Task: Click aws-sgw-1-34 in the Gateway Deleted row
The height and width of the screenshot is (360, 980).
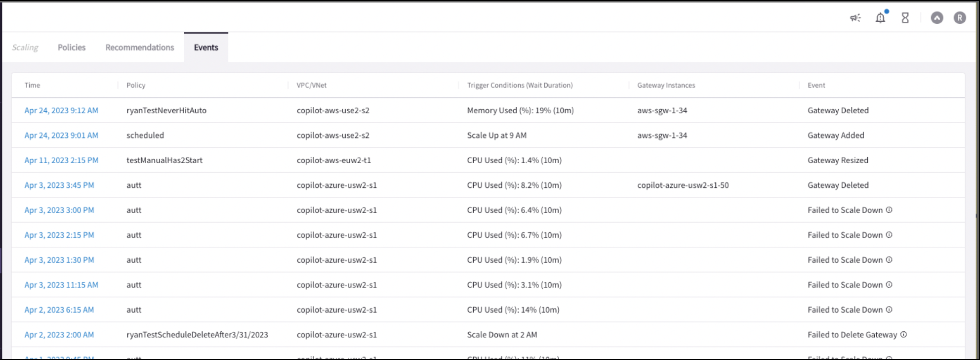Action: (662, 110)
